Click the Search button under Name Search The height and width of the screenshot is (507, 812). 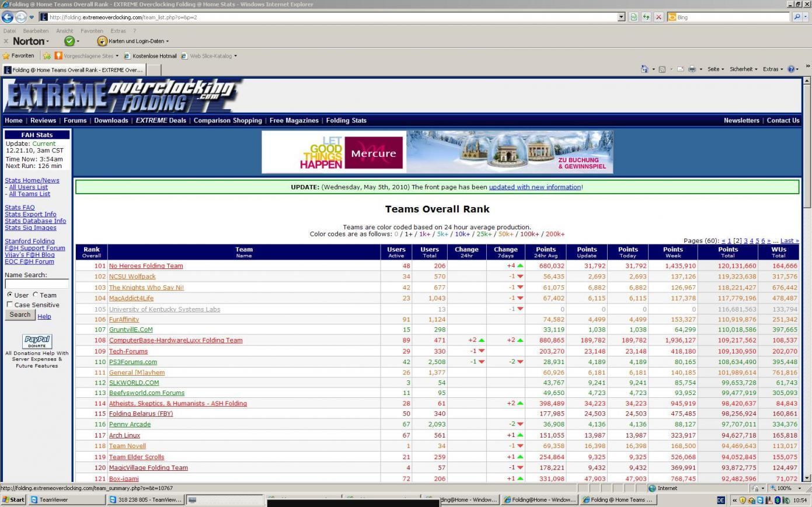point(20,315)
